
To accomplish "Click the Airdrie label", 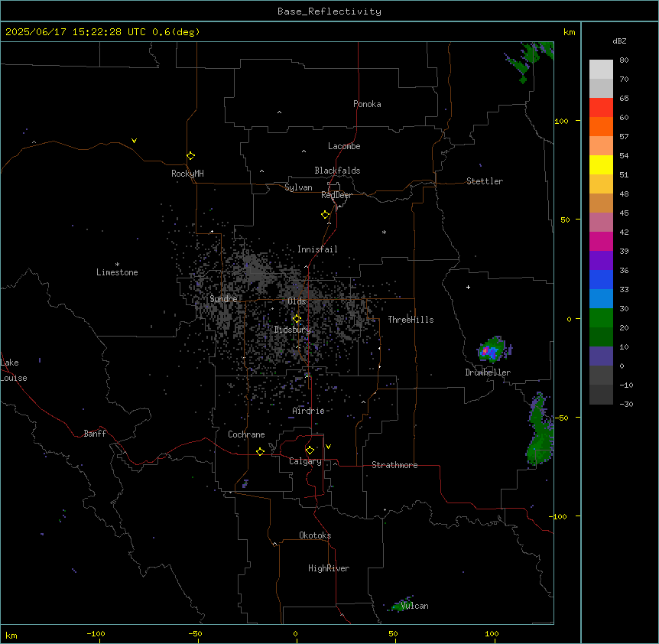I will (309, 411).
